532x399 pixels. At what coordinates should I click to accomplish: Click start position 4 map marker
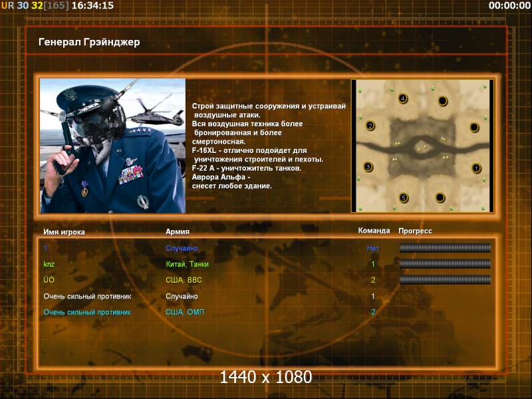(x=403, y=98)
